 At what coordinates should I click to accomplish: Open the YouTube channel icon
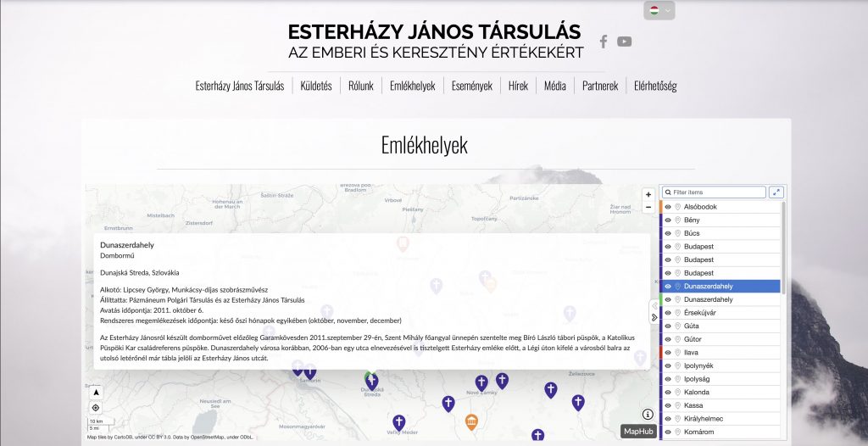pos(625,42)
